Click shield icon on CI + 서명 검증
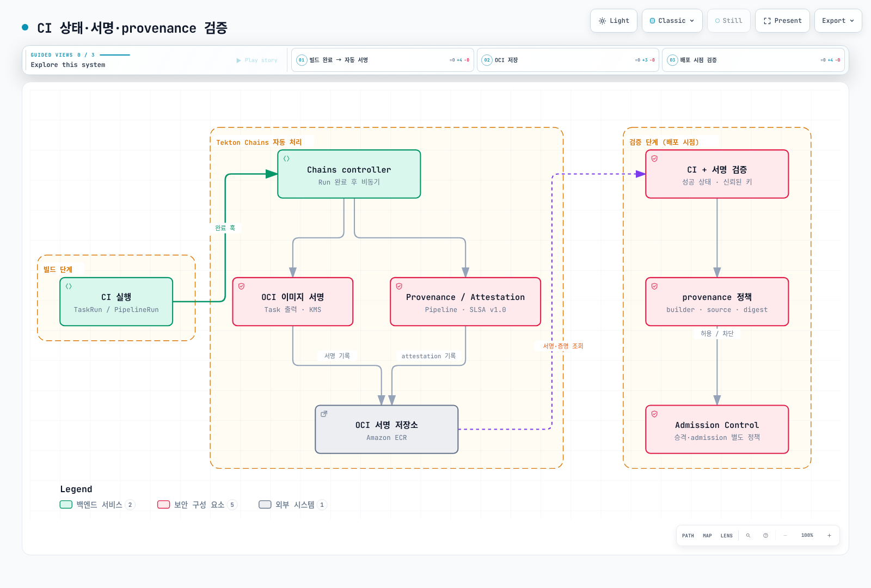 pos(654,159)
